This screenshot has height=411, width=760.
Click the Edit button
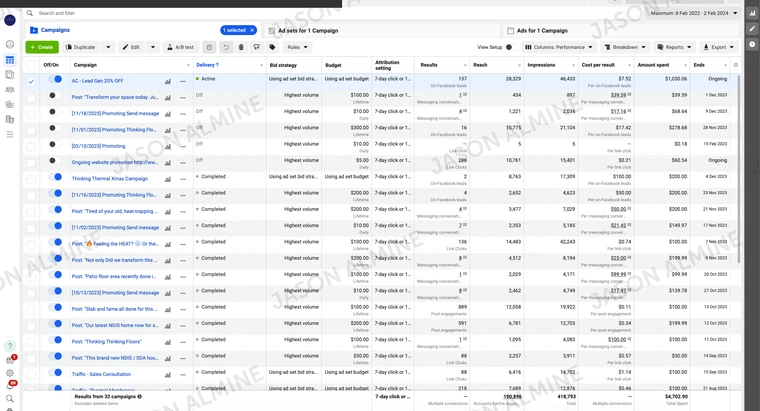pyautogui.click(x=131, y=47)
